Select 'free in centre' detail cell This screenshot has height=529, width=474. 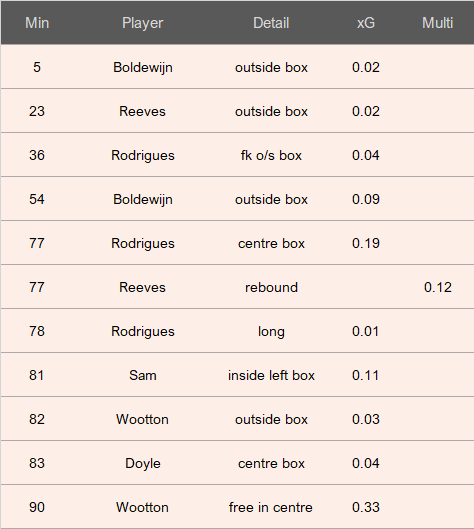click(x=271, y=507)
